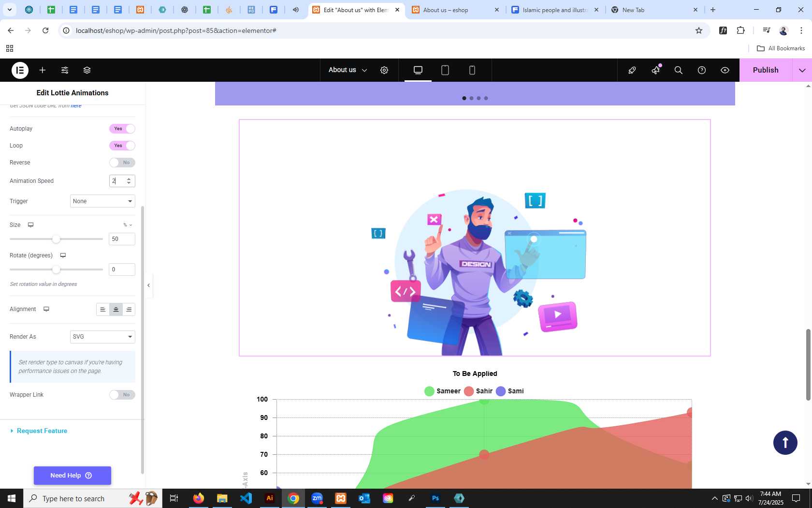Screen dimensions: 812x508
Task: Open responsive device icon beside Alignment
Action: tap(46, 309)
